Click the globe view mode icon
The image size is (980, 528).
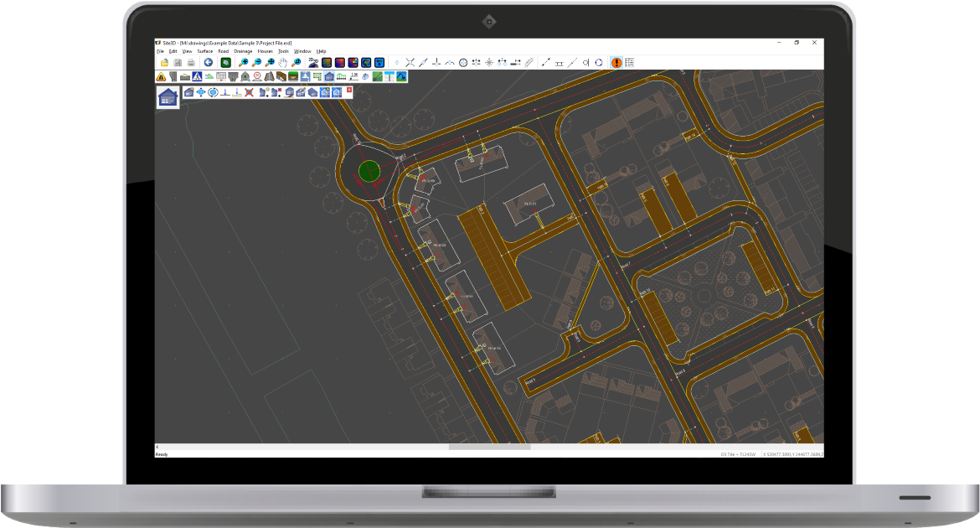click(366, 63)
